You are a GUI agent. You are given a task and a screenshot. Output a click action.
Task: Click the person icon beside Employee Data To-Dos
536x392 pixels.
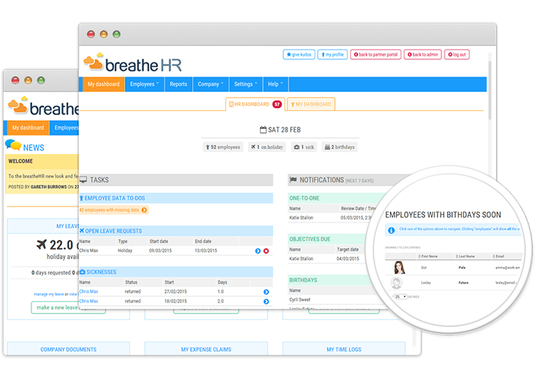coord(82,198)
